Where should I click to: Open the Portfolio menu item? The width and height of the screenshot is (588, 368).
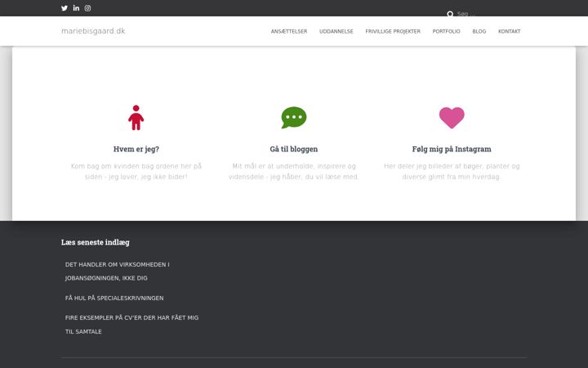[x=446, y=32]
